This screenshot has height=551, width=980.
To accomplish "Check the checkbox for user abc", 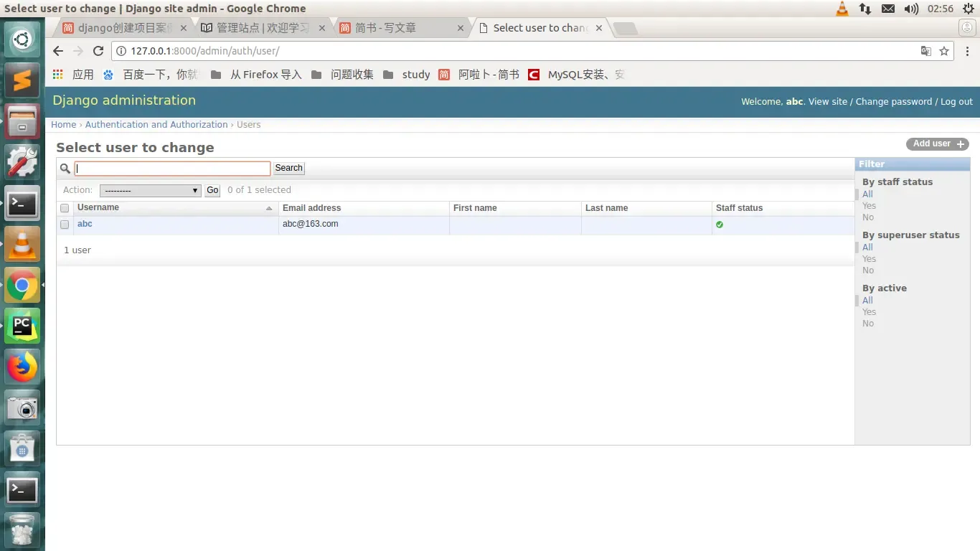I will (x=65, y=225).
